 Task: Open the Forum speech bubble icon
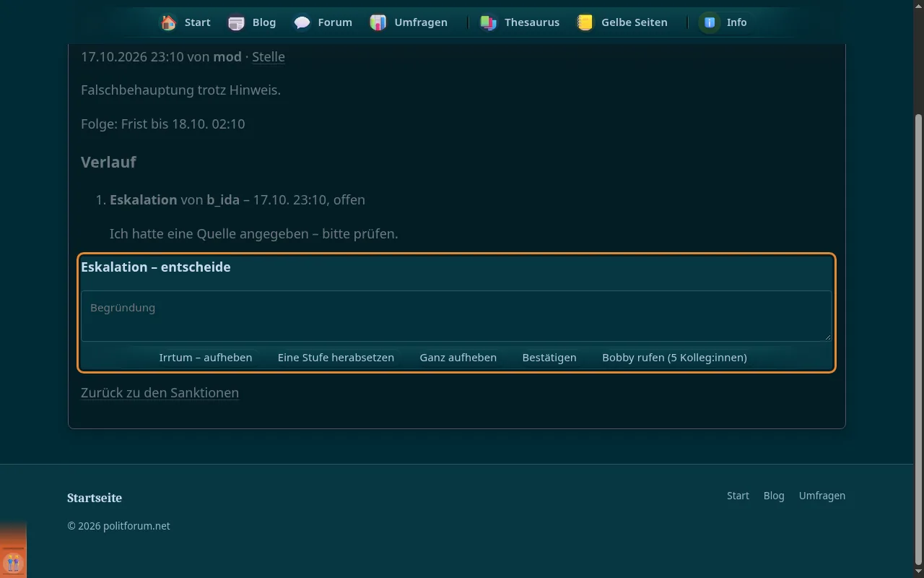(x=302, y=22)
